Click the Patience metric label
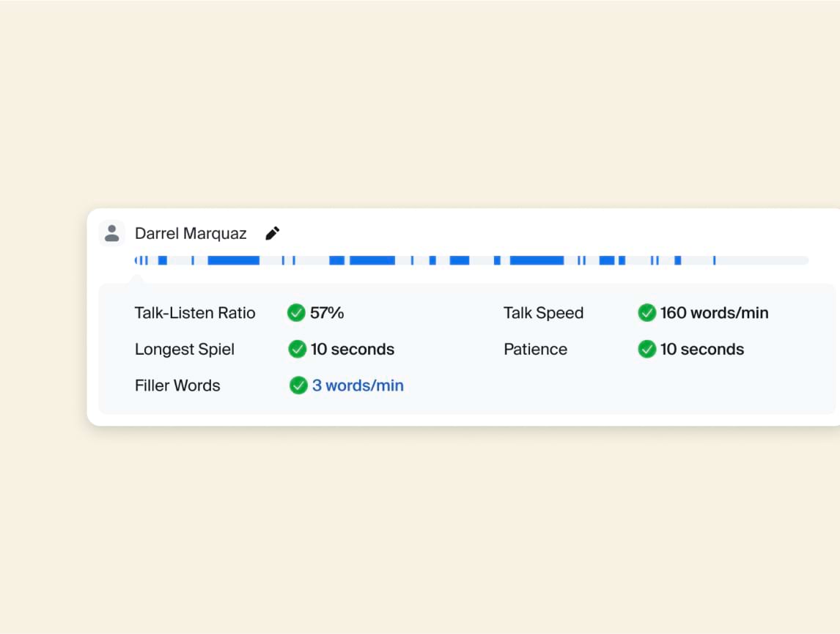This screenshot has height=634, width=840. pos(535,350)
